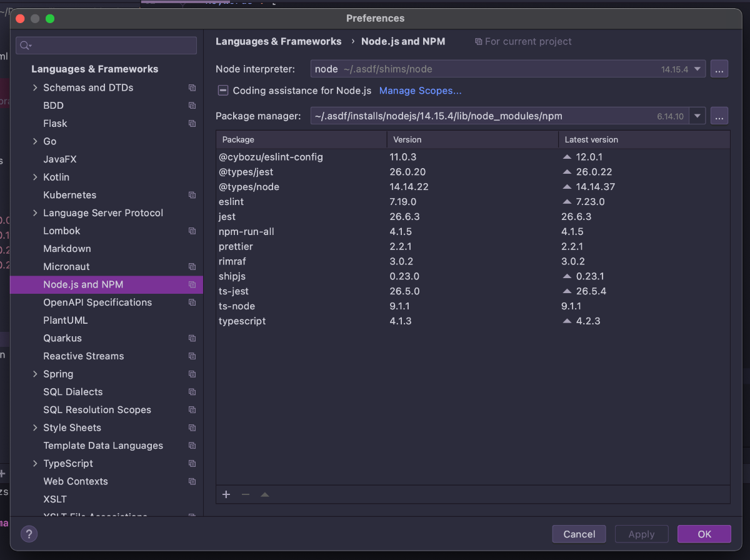Screen dimensions: 750x560
Task: Select Markdown in the settings tree
Action: point(67,249)
